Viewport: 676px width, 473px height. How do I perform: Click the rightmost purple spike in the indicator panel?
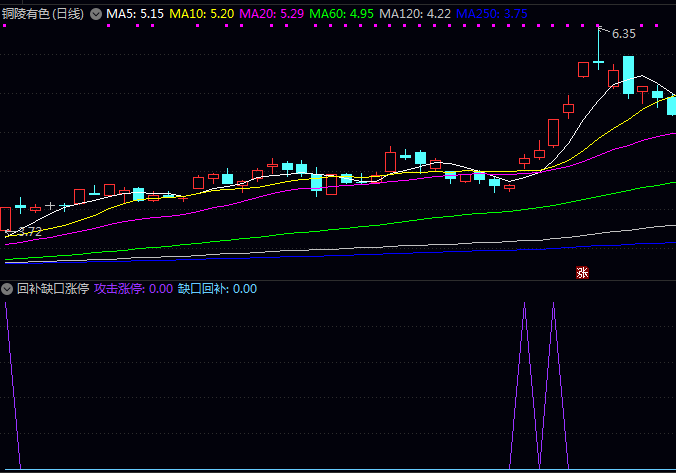coord(553,310)
